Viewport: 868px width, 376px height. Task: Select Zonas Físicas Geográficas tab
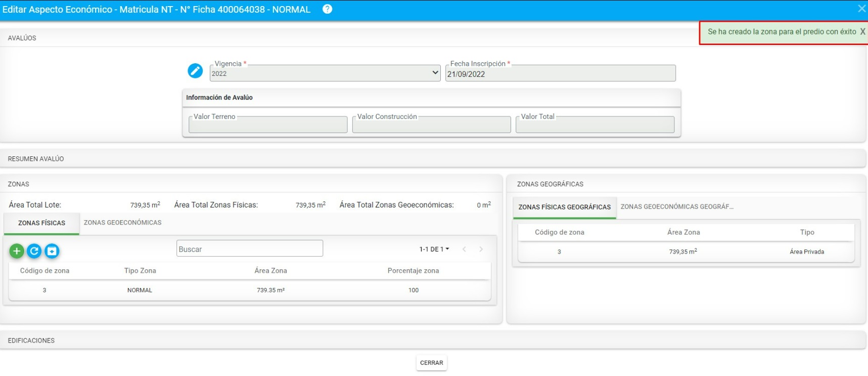click(564, 207)
